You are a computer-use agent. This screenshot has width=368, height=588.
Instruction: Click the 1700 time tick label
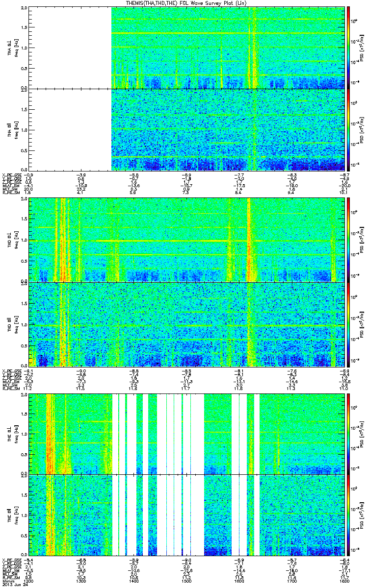(x=291, y=581)
